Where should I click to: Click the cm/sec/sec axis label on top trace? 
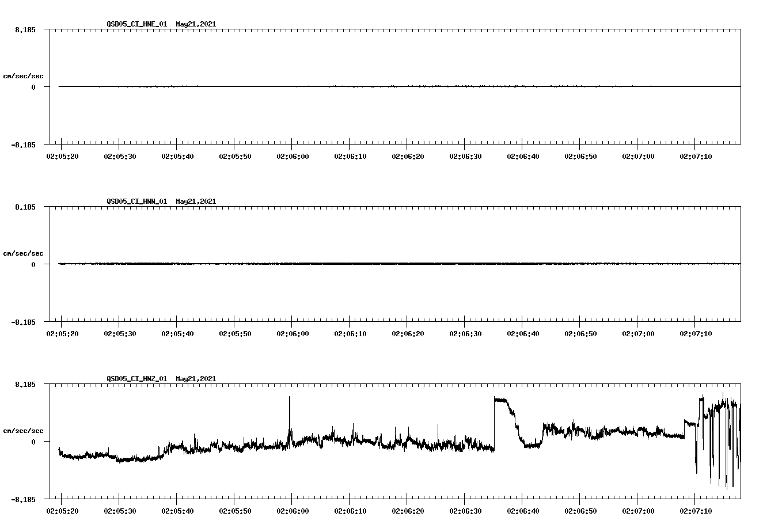pyautogui.click(x=24, y=75)
